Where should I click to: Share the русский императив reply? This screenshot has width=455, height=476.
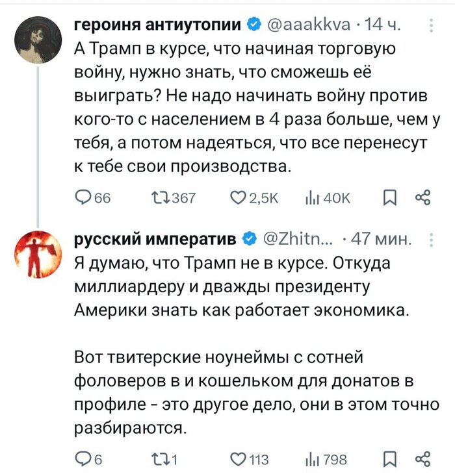tap(423, 460)
